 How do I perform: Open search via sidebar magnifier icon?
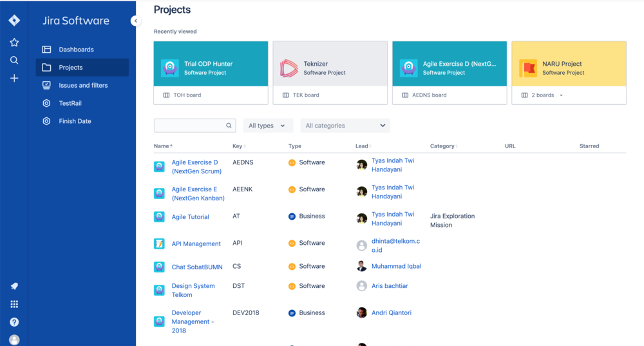[x=14, y=61]
